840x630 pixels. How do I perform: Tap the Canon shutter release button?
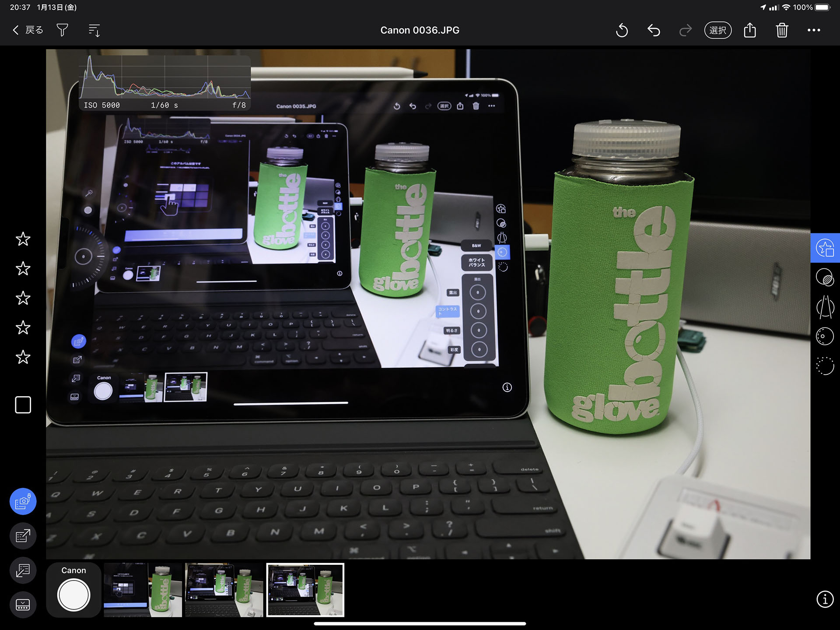pos(73,595)
